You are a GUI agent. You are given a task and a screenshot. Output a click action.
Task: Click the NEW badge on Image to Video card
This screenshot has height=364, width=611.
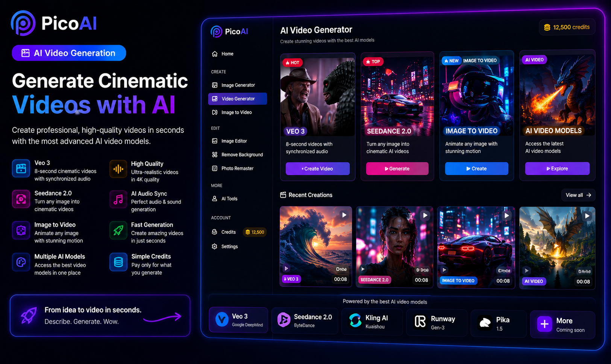click(x=452, y=61)
